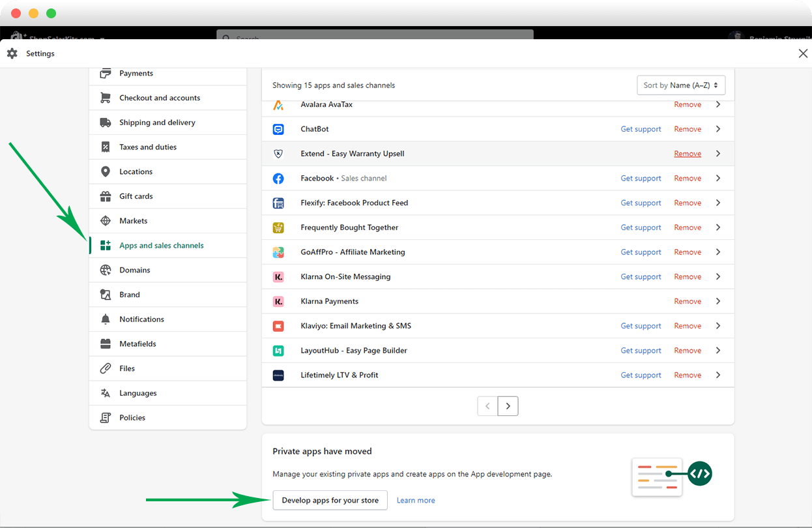
Task: Click the Facebook sales channel icon
Action: [x=278, y=179]
